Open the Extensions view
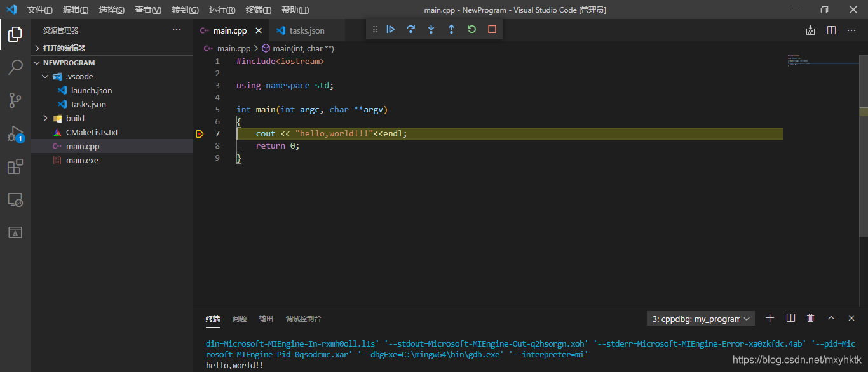Image resolution: width=868 pixels, height=372 pixels. (x=15, y=166)
